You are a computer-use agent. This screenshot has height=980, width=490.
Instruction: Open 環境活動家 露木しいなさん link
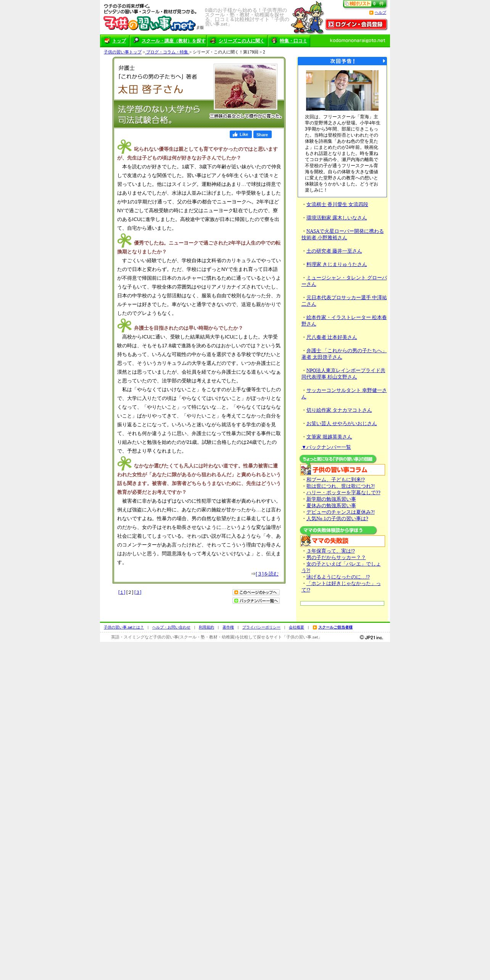[x=336, y=218]
